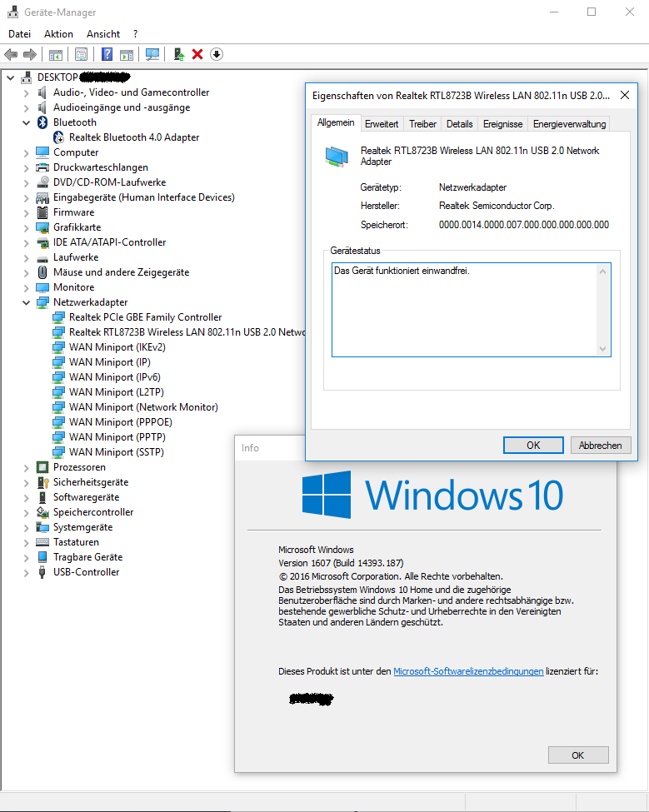Select Realtek PCIe GBE Family Controller
The height and width of the screenshot is (812, 649).
[145, 317]
